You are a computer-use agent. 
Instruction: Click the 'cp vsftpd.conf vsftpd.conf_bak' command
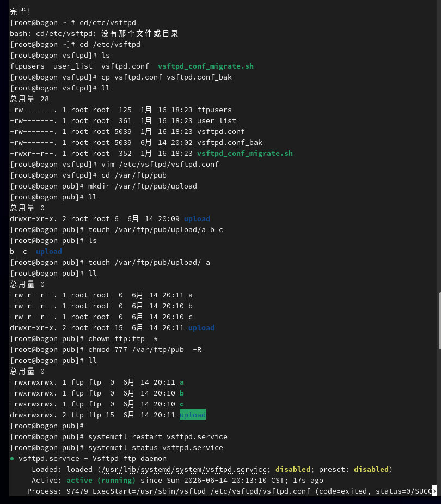(167, 77)
